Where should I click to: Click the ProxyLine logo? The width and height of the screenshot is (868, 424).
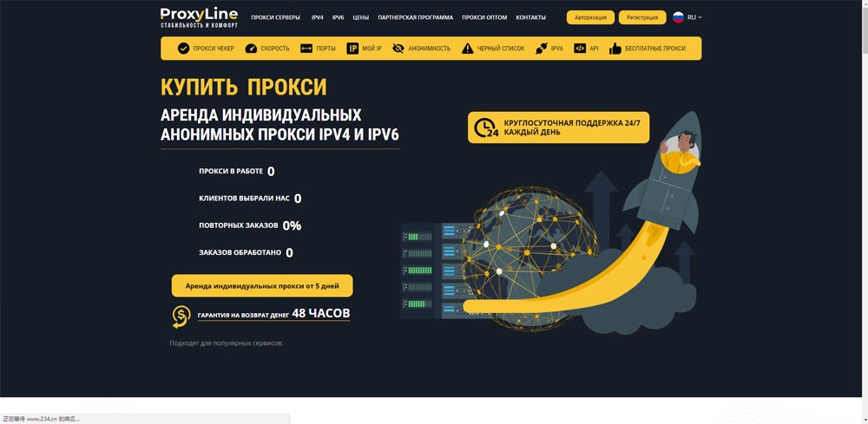199,17
